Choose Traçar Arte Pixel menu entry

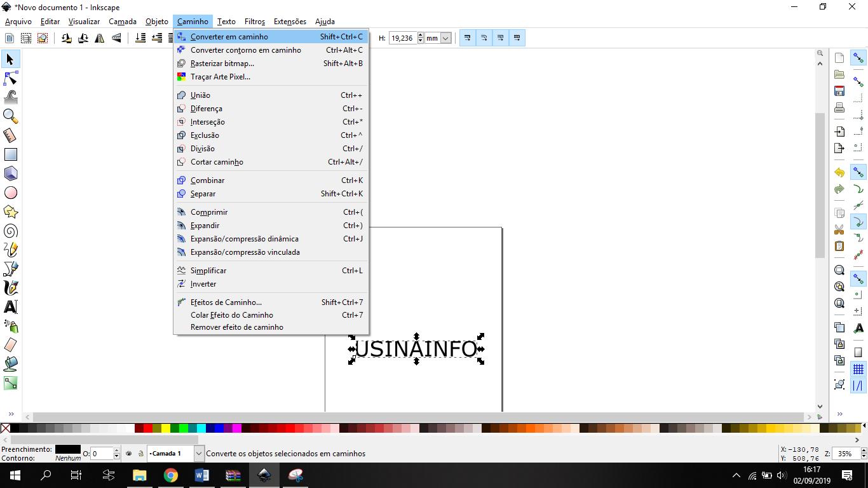271,77
